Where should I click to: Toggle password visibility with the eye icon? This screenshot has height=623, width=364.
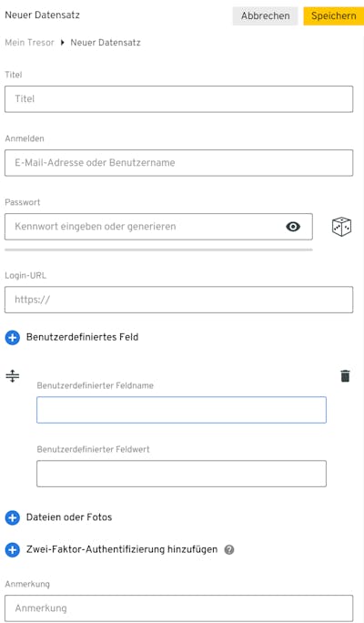pyautogui.click(x=293, y=227)
